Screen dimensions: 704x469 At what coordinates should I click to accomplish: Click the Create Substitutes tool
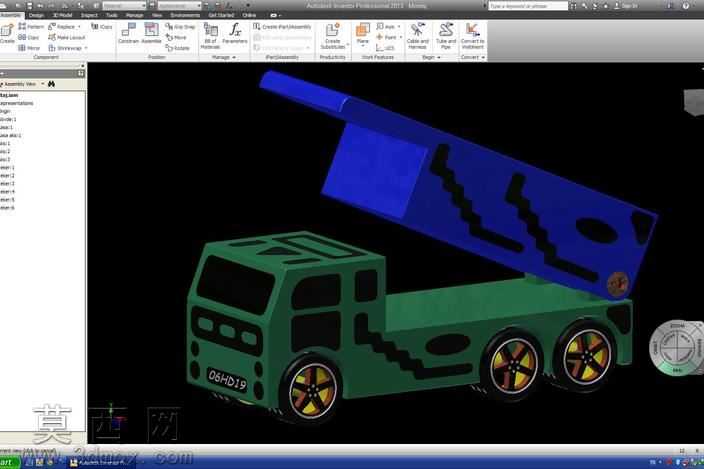click(x=333, y=36)
